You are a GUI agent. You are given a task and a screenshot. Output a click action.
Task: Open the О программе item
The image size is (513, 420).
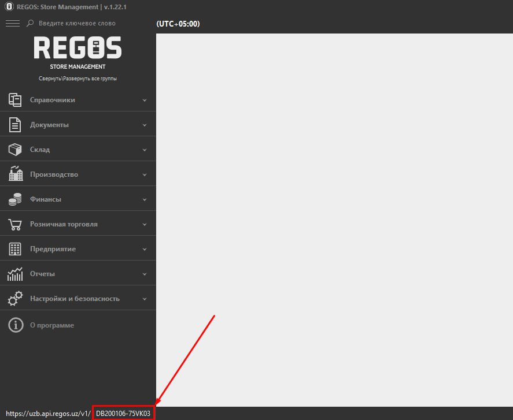click(78, 325)
